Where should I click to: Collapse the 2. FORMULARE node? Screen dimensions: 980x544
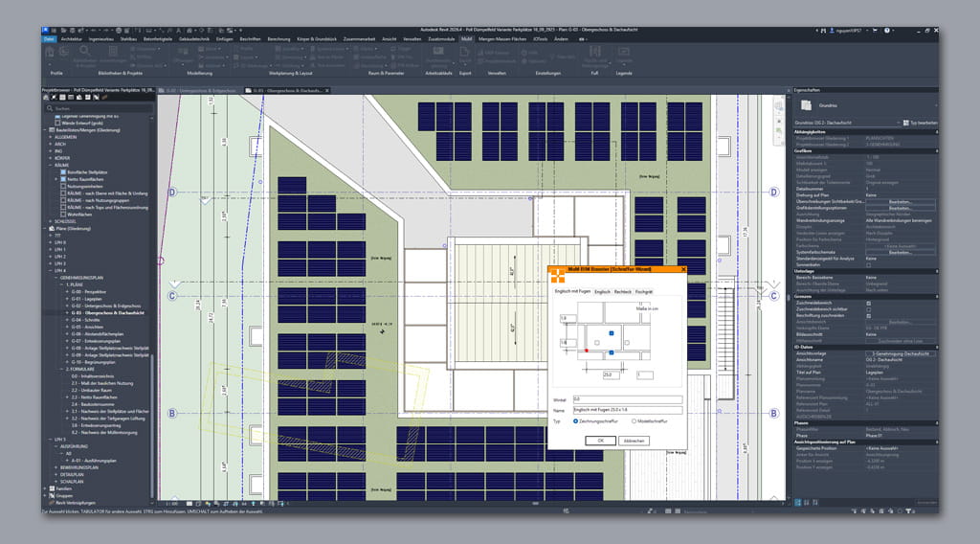coord(61,369)
